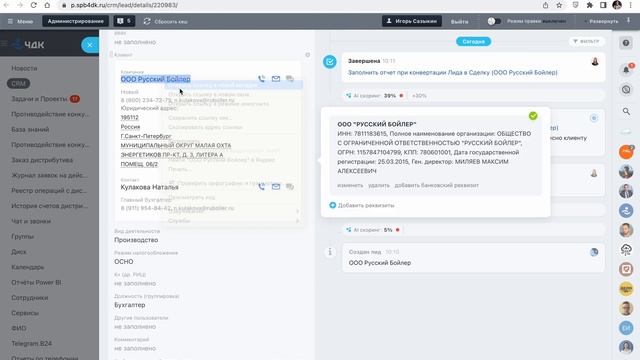Screen dimensions: 640x360
Task: Open the Меню hamburger button
Action: 20,21
